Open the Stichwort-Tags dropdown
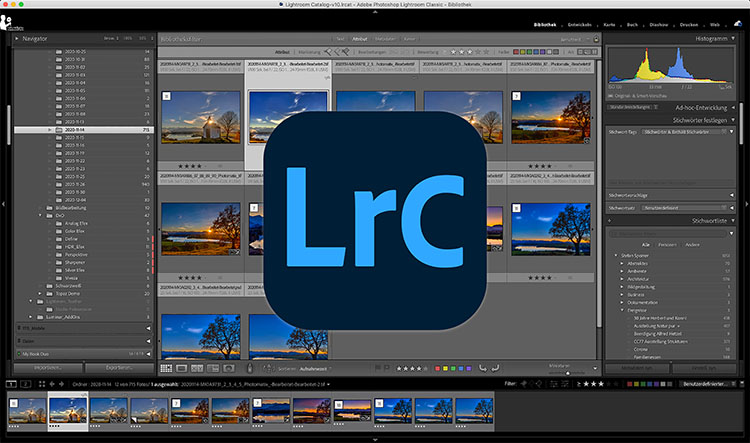Viewport: 750px width, 443px height. [684, 132]
